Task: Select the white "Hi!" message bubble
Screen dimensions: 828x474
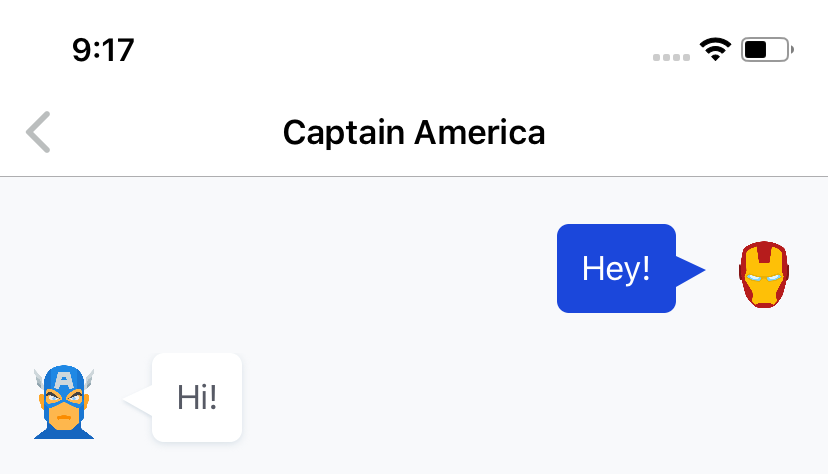Action: click(x=197, y=397)
